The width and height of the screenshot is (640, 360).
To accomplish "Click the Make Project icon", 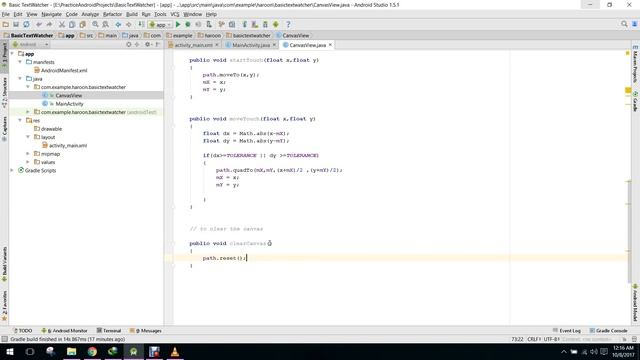I will 141,24.
